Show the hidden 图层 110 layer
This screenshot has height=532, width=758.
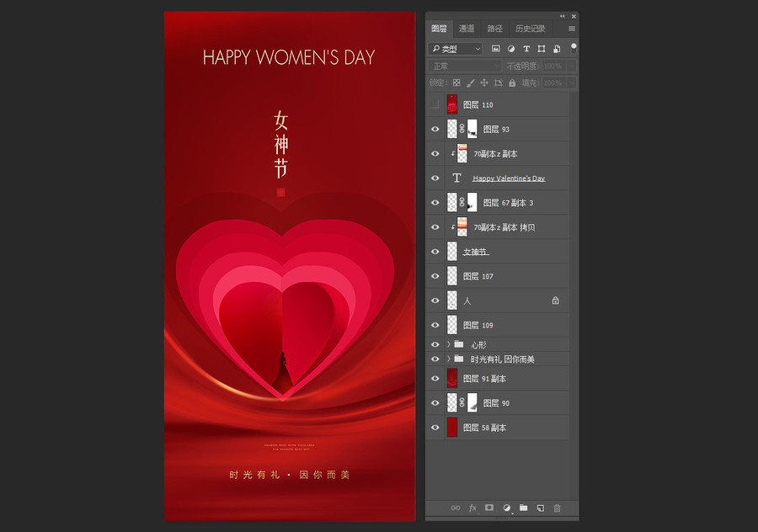(435, 104)
